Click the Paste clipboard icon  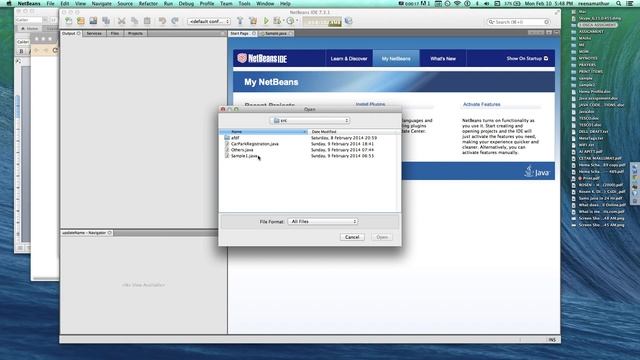[x=147, y=21]
